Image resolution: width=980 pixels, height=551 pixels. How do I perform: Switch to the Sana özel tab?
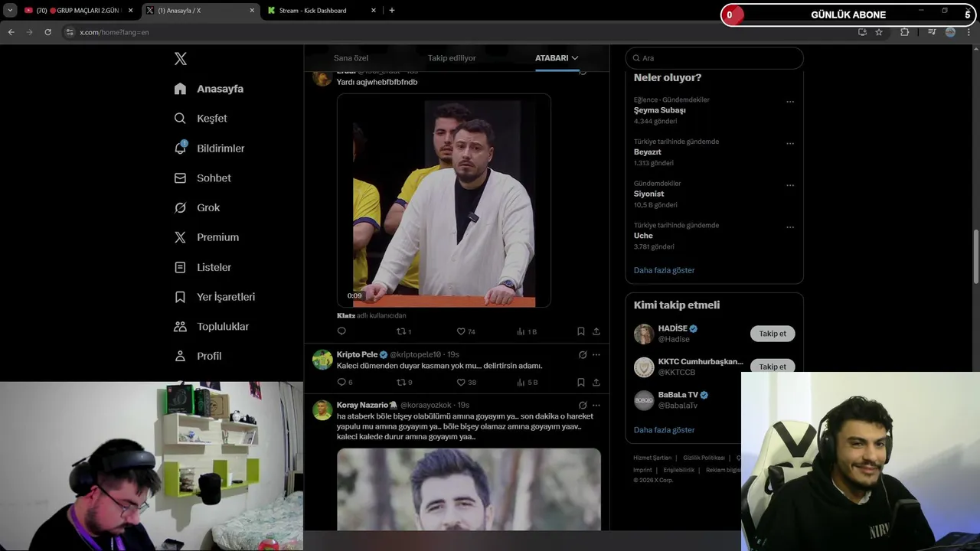coord(351,58)
